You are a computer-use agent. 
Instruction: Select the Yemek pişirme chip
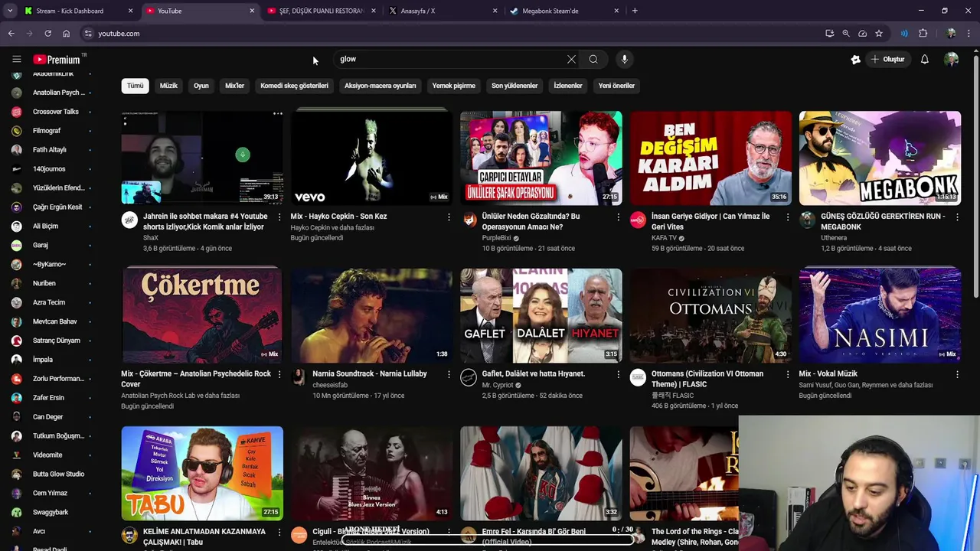[x=453, y=86]
